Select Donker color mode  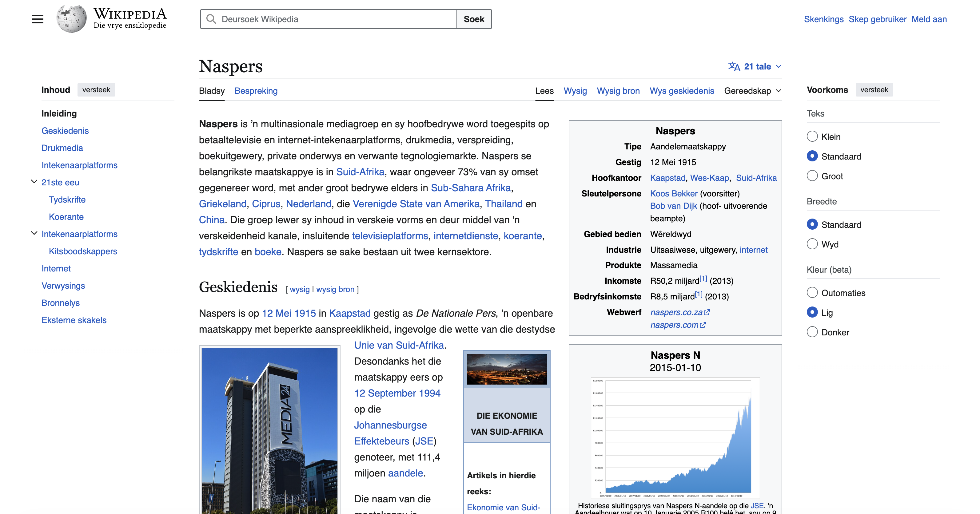coord(812,332)
